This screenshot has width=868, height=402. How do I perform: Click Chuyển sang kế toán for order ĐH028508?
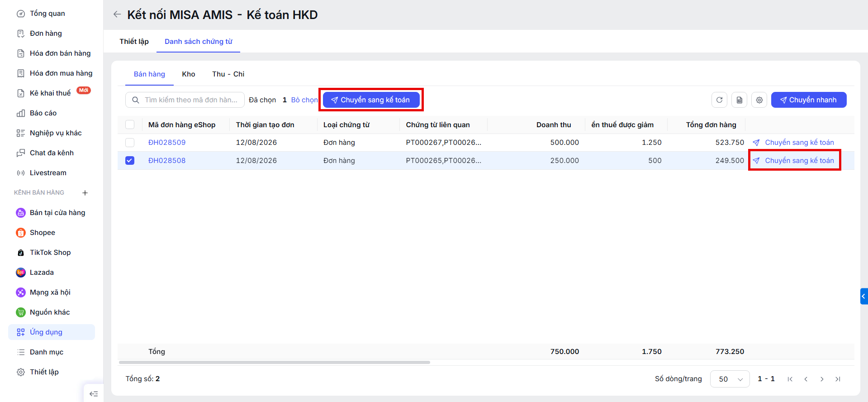click(x=793, y=161)
